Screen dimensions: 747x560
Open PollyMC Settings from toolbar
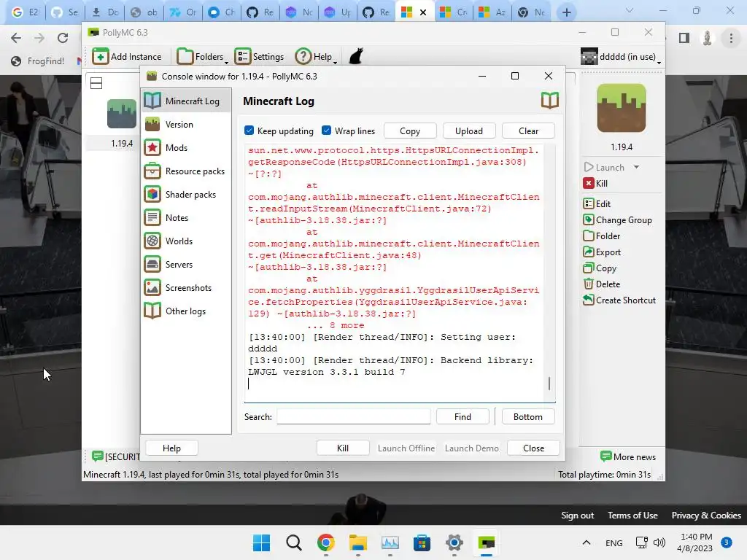[x=259, y=57]
